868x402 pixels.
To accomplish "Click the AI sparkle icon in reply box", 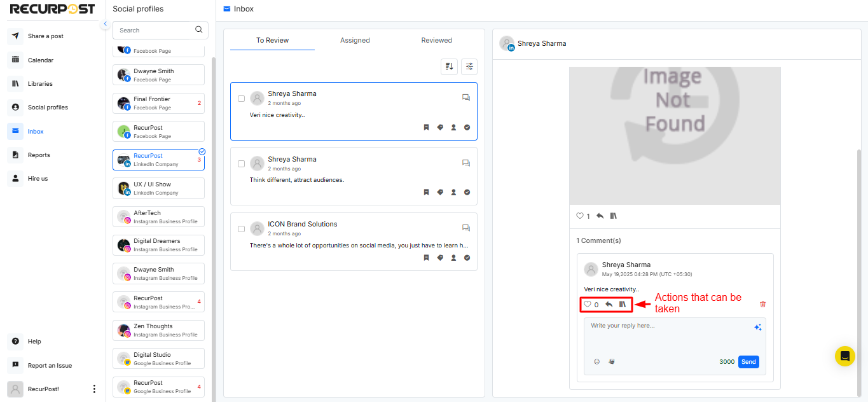I will [x=757, y=327].
